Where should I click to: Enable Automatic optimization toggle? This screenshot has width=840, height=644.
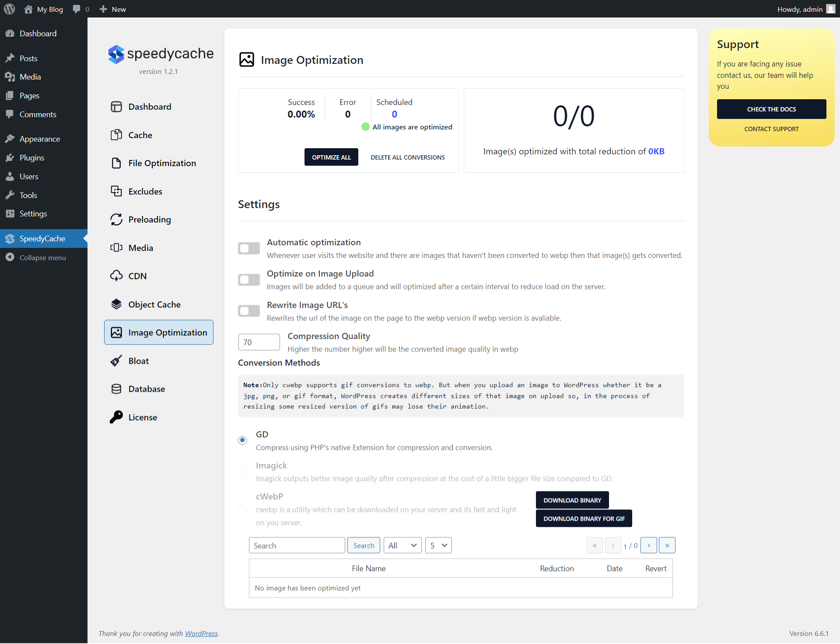(249, 248)
